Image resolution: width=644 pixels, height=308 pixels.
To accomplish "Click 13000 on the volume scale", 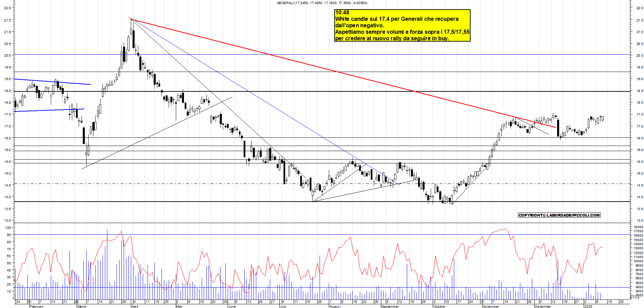I will (x=638, y=248).
